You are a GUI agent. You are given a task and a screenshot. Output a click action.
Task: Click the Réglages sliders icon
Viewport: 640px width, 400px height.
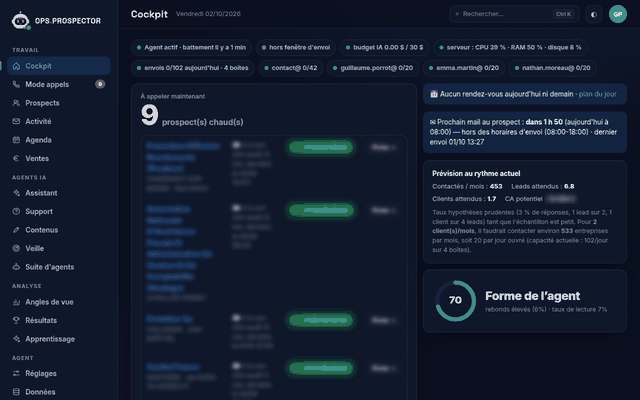click(x=16, y=373)
